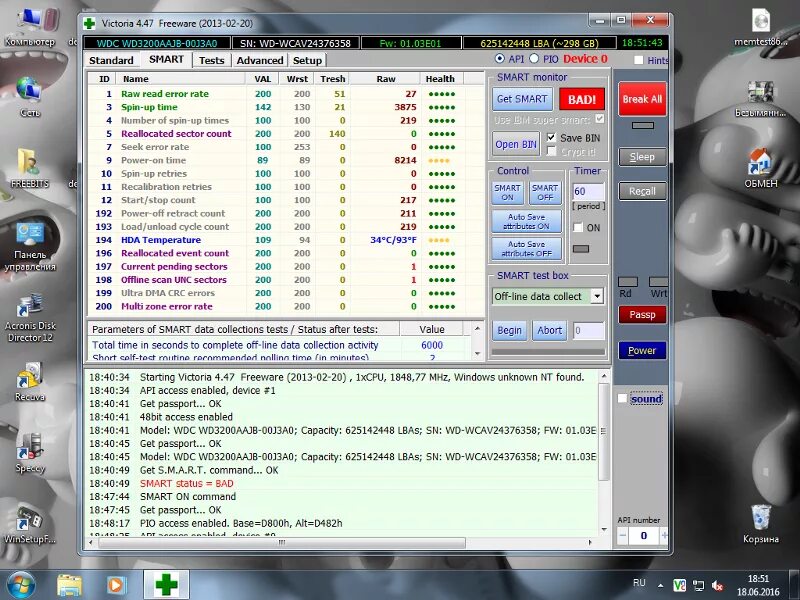Screen dimensions: 800x600
Task: Open Панель управления desktop icon
Action: pyautogui.click(x=30, y=246)
